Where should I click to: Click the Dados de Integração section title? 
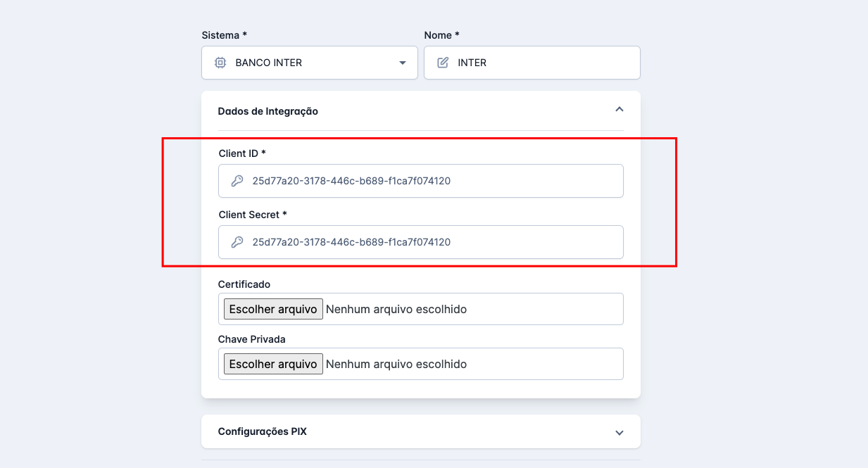(268, 111)
